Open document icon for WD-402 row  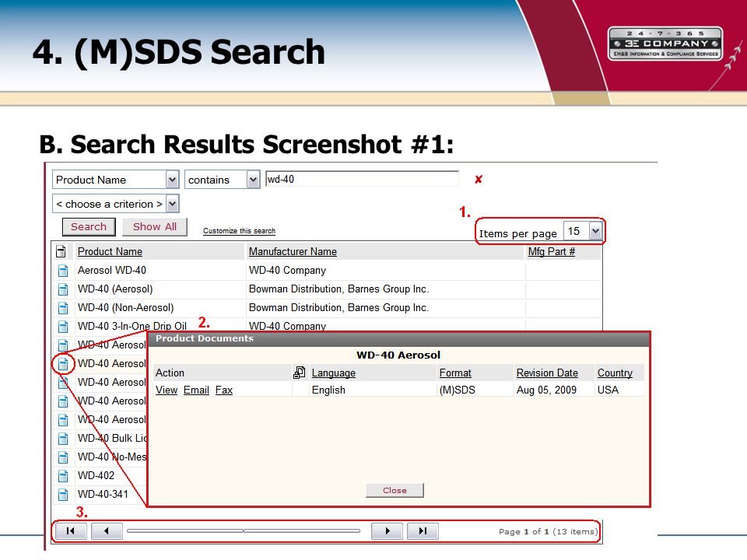[63, 476]
